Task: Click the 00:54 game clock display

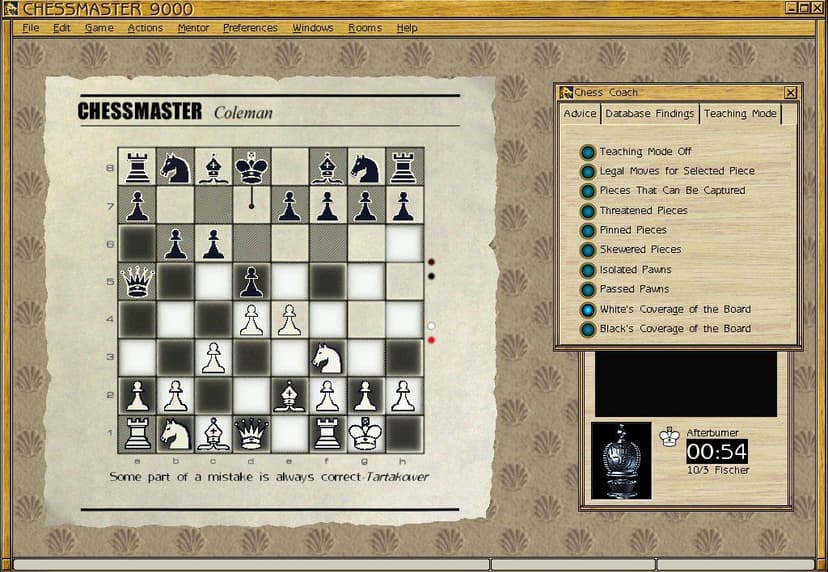Action: point(717,452)
